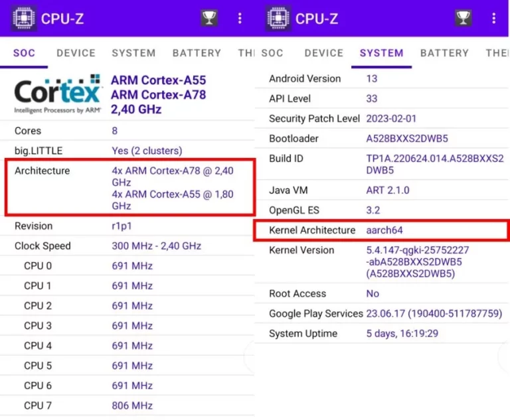Tap the CPU 0 row frequency
Viewport: 510px width, 420px height.
[x=132, y=266]
